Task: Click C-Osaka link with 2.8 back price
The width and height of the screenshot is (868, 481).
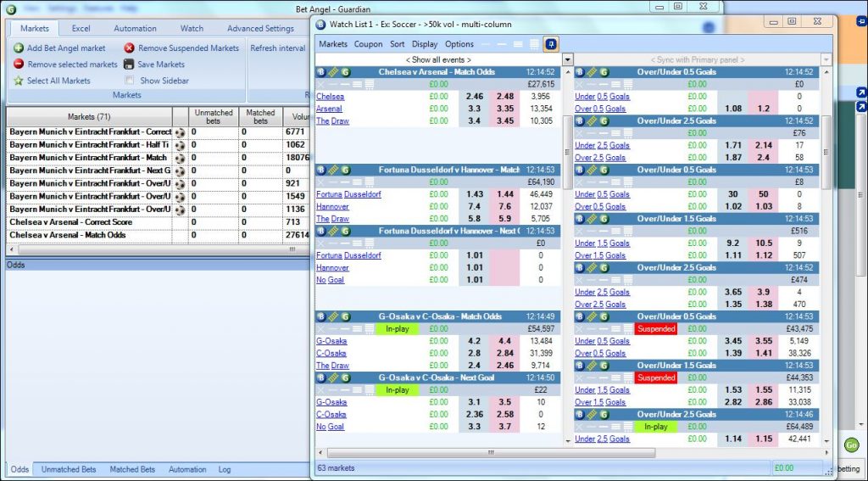Action: [x=331, y=353]
